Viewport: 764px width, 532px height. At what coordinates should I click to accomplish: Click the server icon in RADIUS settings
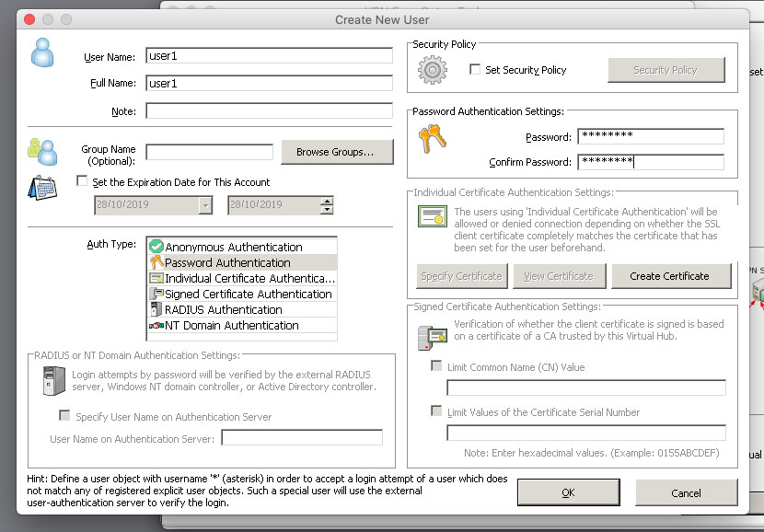click(55, 380)
